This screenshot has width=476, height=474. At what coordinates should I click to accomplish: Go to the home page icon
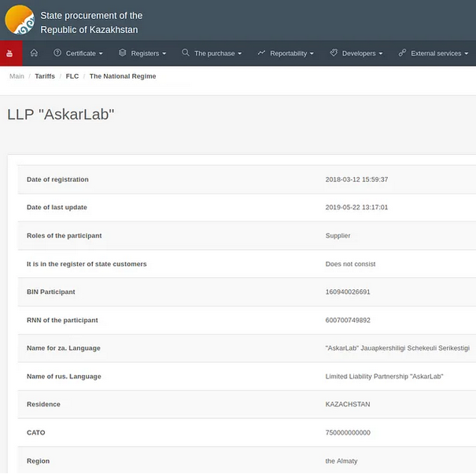pos(34,53)
